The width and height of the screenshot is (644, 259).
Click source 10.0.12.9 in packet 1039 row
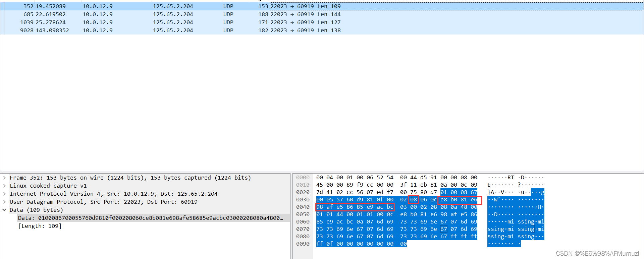98,22
